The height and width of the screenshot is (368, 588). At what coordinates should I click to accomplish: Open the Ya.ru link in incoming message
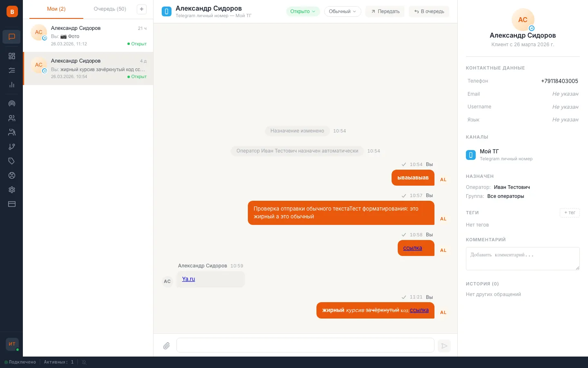click(188, 279)
